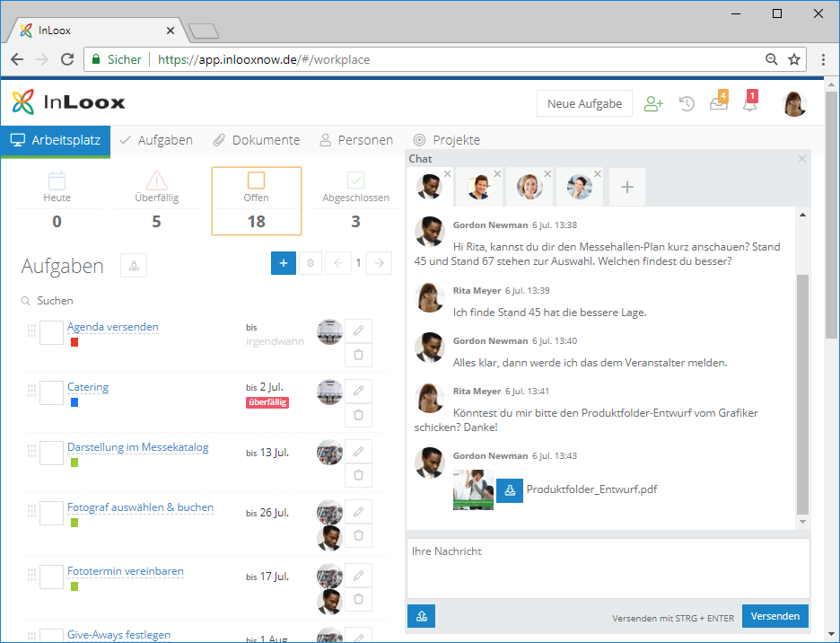Add a new chat with plus tab
Screen dimensions: 840x643
pos(626,187)
